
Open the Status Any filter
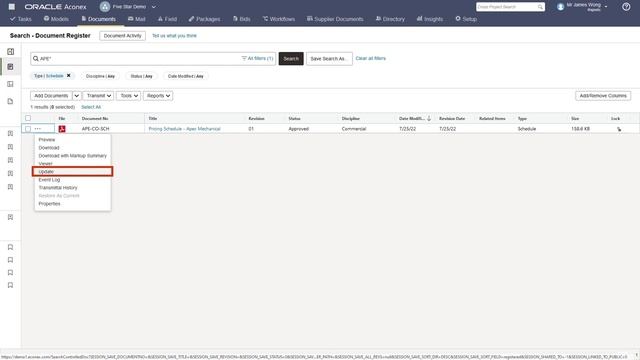click(141, 76)
